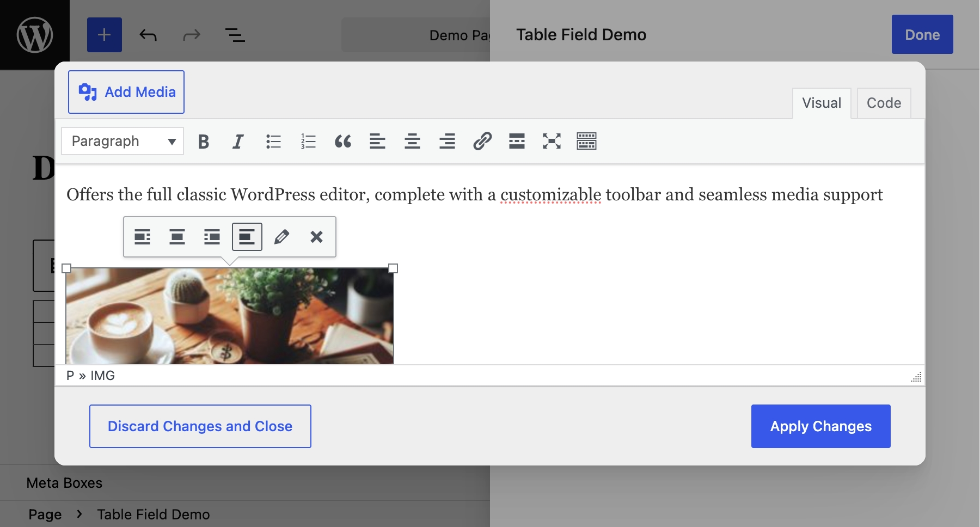Insert or edit link icon
This screenshot has height=527, width=980.
(x=482, y=142)
